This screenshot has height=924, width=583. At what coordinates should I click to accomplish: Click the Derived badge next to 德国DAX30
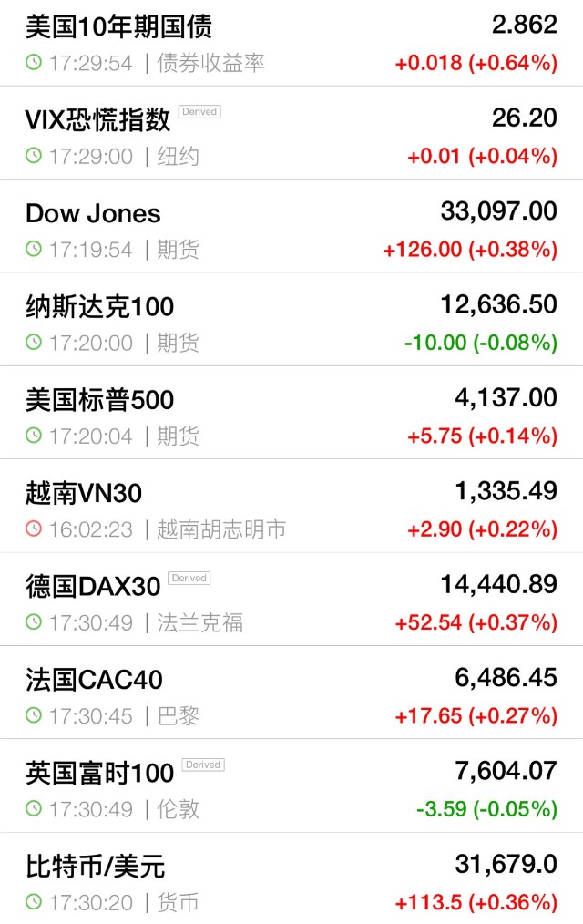tap(189, 578)
